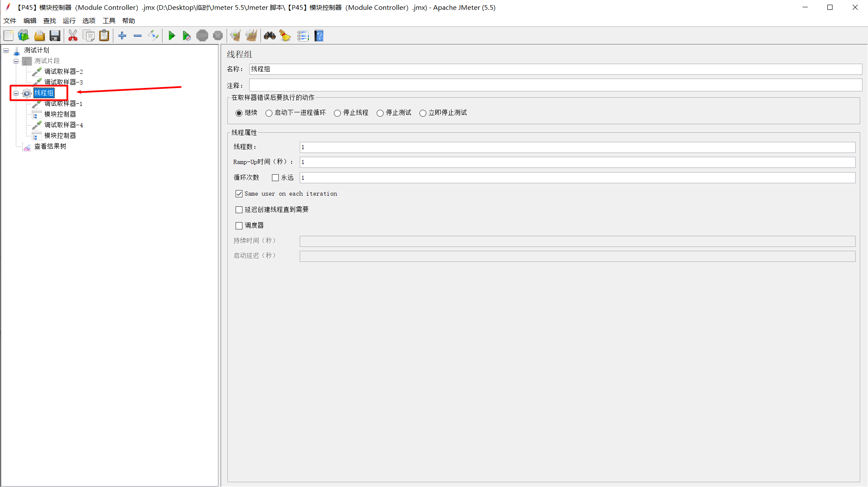Select 测试片段 in the tree
The width and height of the screenshot is (868, 487).
47,61
